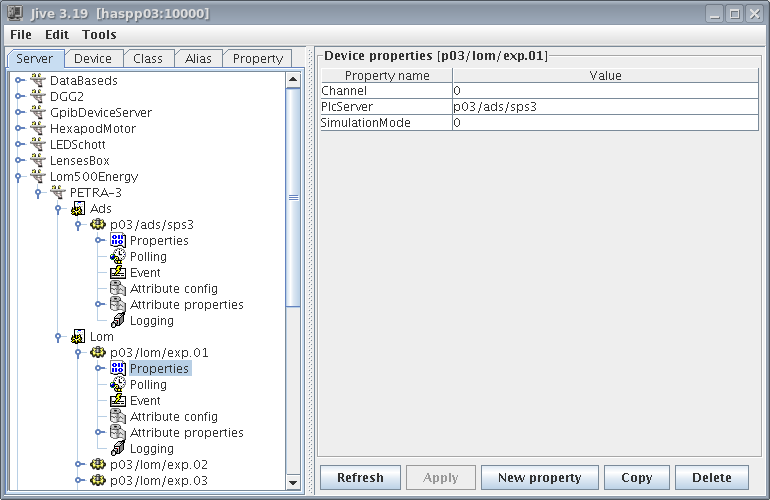Click the tree scrollbar up arrow
Viewport: 770px width, 500px height.
[x=293, y=80]
